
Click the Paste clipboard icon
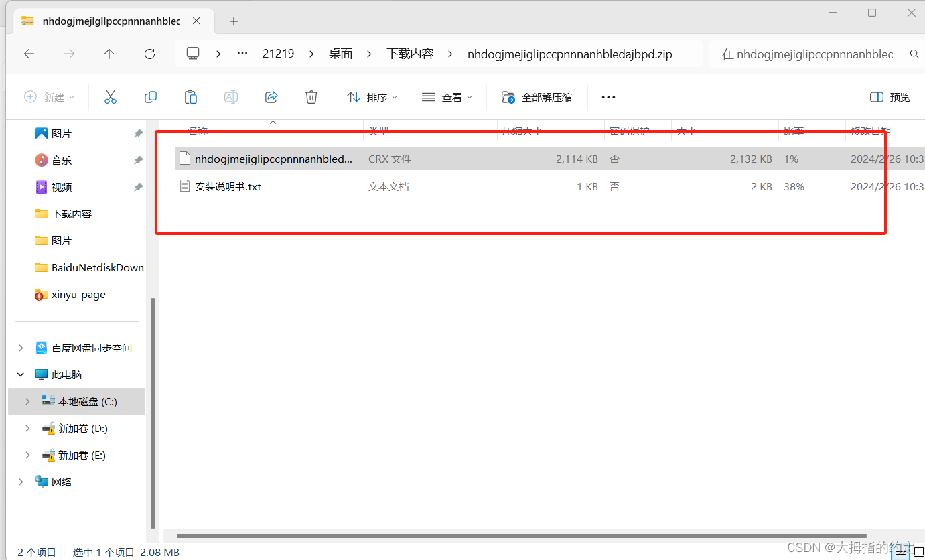pos(191,97)
